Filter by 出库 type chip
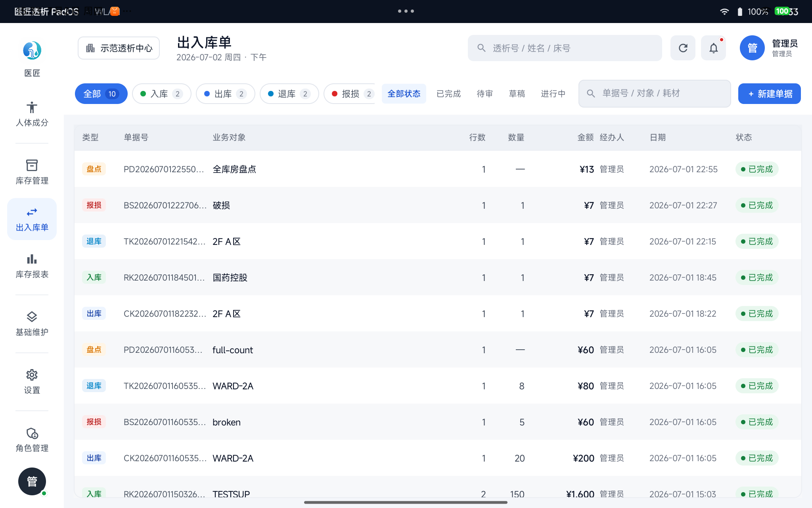The width and height of the screenshot is (812, 508). (x=226, y=94)
